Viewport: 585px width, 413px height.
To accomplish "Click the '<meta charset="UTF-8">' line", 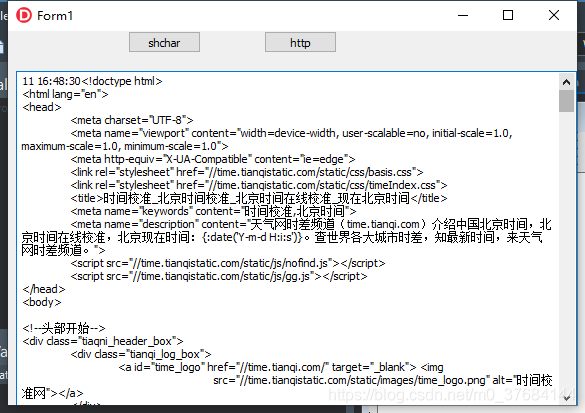I will click(x=132, y=120).
